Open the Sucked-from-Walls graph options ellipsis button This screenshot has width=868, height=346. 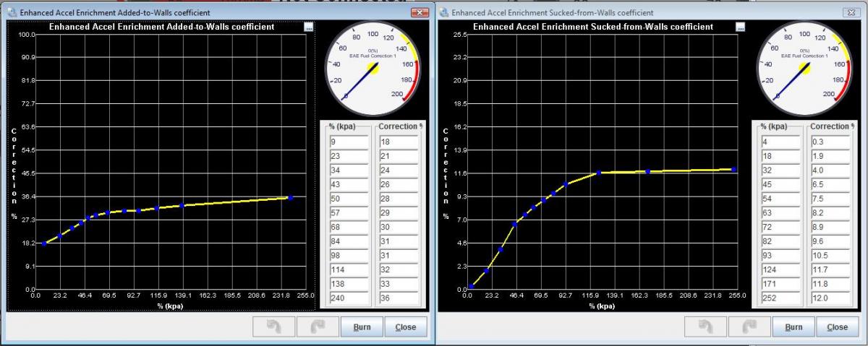pyautogui.click(x=740, y=27)
